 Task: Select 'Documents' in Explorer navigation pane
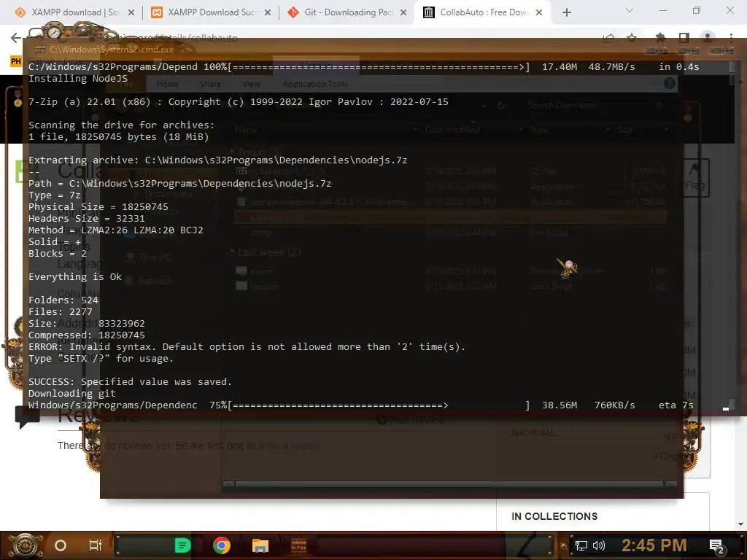pos(168,194)
